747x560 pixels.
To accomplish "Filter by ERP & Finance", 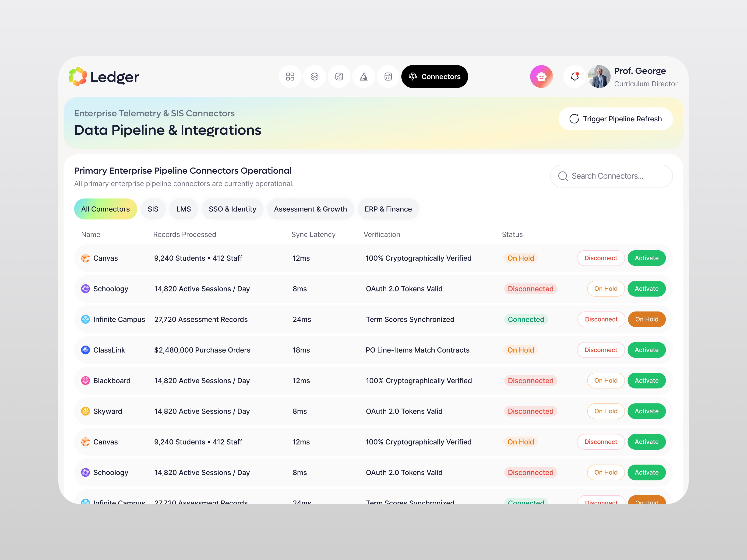I will (x=388, y=209).
